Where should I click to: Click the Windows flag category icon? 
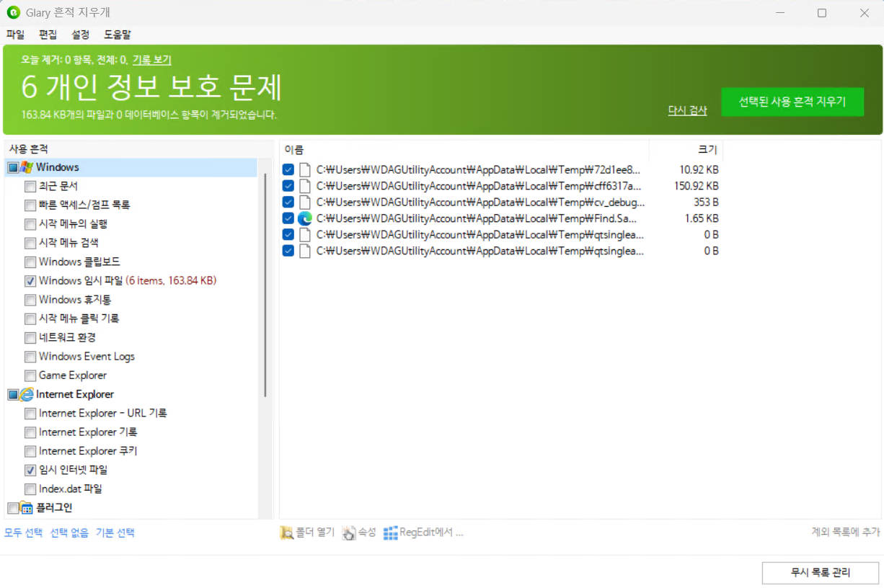point(27,167)
